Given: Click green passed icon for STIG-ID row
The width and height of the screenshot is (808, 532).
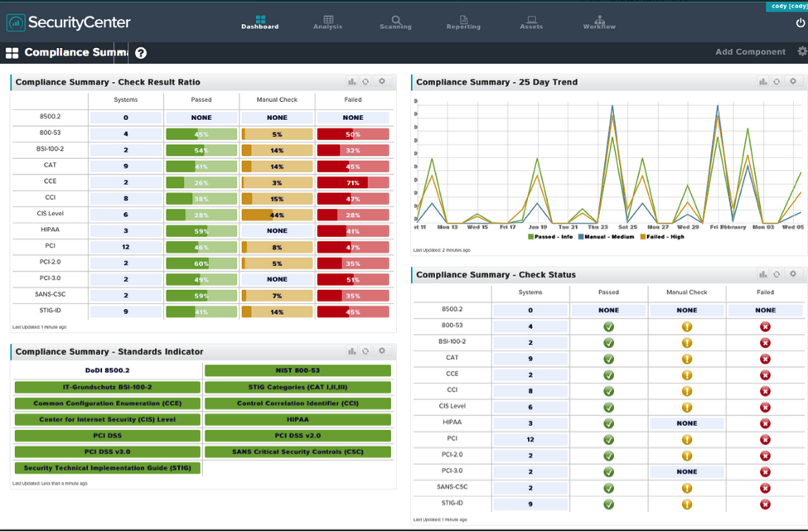Looking at the screenshot, I should pyautogui.click(x=608, y=504).
